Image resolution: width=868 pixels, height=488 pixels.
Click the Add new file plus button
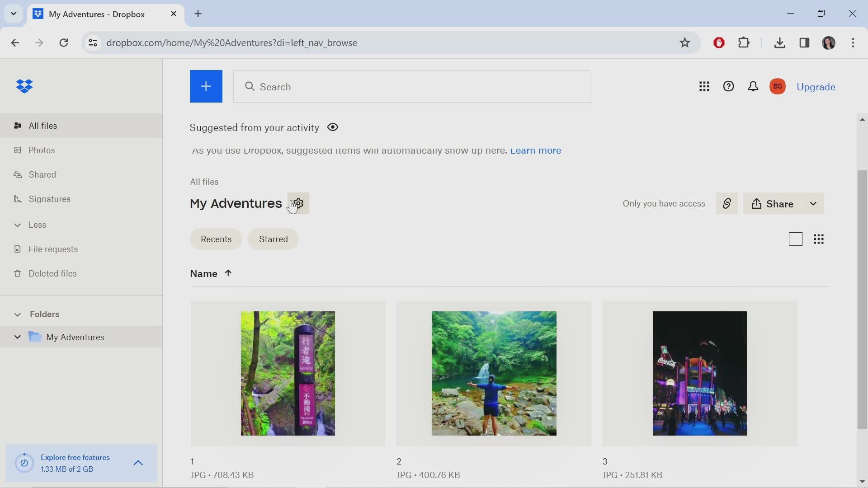206,86
